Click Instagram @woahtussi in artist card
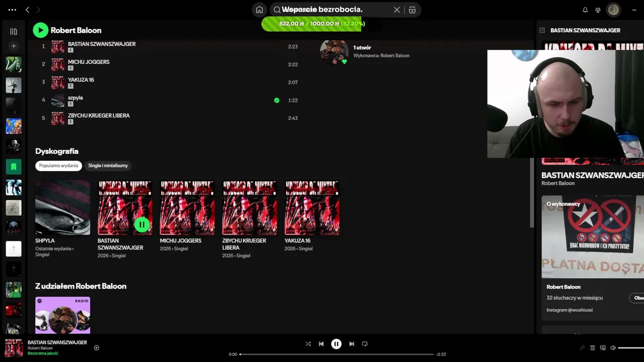 click(x=570, y=310)
